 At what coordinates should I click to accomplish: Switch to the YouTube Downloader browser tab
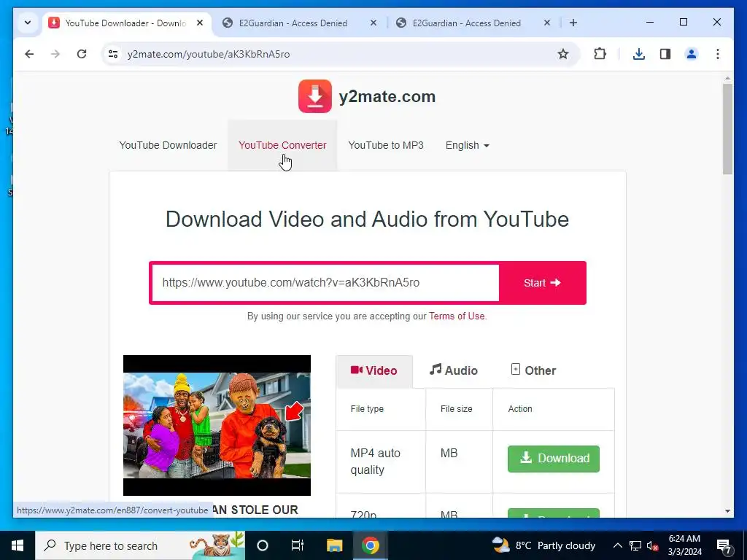click(126, 23)
